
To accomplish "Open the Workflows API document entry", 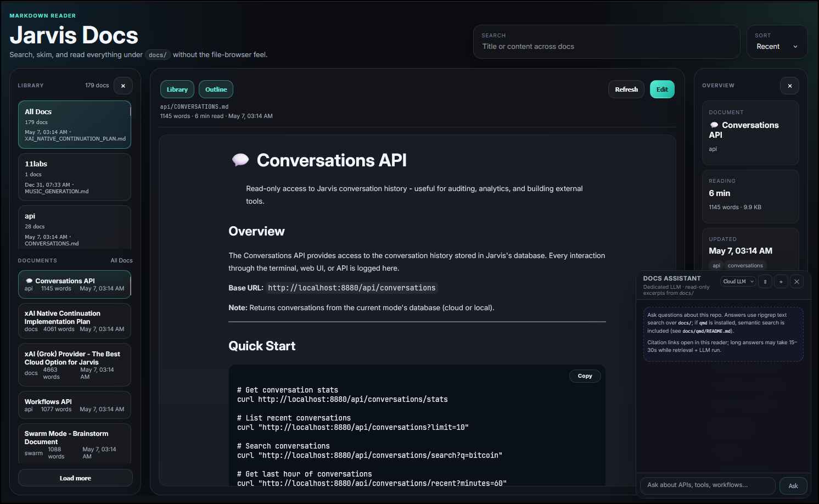I will pyautogui.click(x=75, y=405).
